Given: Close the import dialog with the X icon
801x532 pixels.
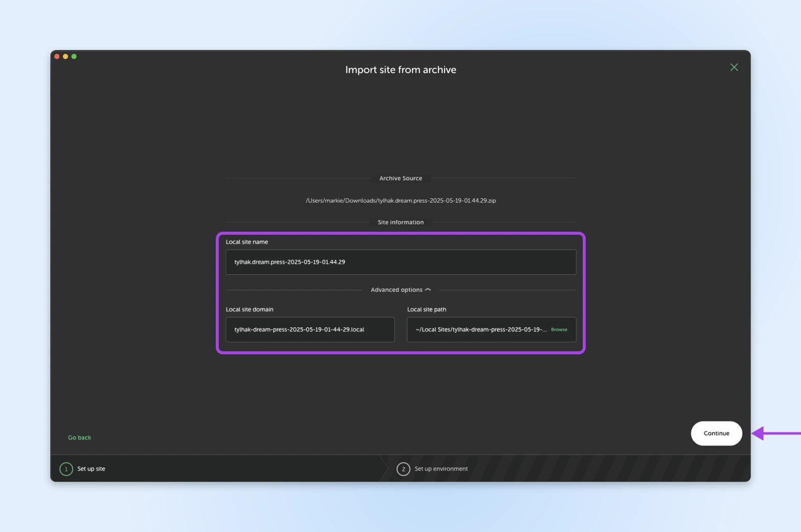Looking at the screenshot, I should point(734,68).
